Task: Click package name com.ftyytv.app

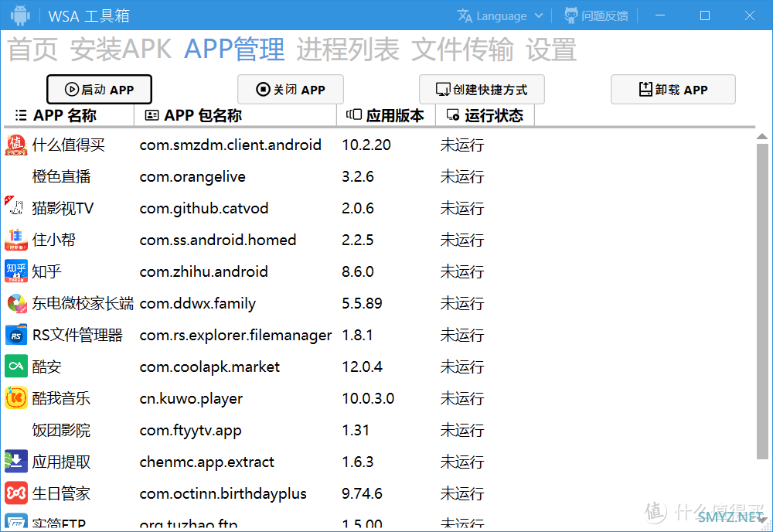Action: click(190, 430)
